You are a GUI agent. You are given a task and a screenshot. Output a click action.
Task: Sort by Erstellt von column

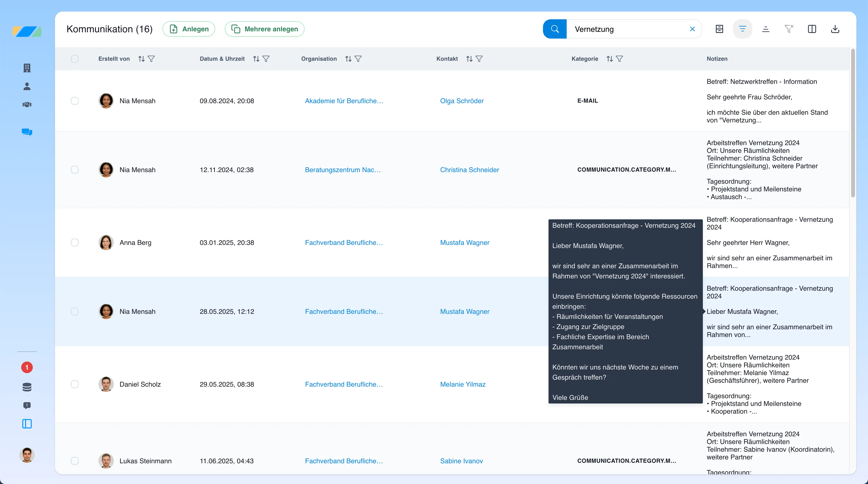point(142,59)
